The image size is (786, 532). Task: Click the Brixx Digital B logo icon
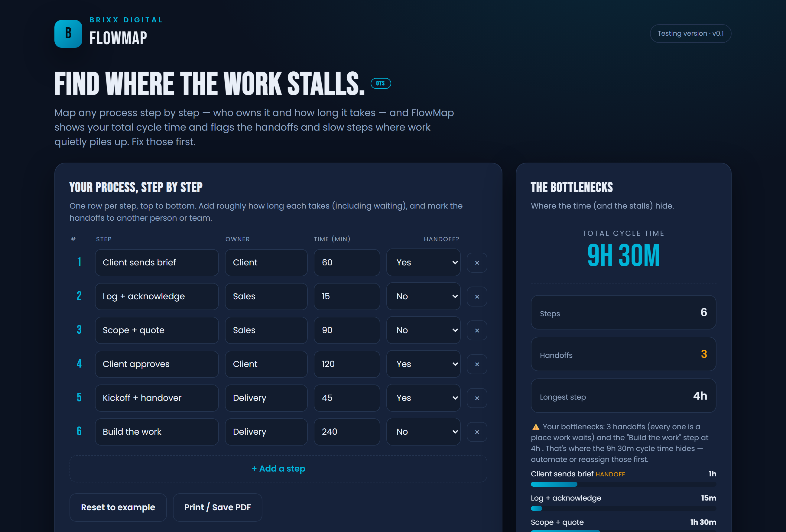point(68,34)
